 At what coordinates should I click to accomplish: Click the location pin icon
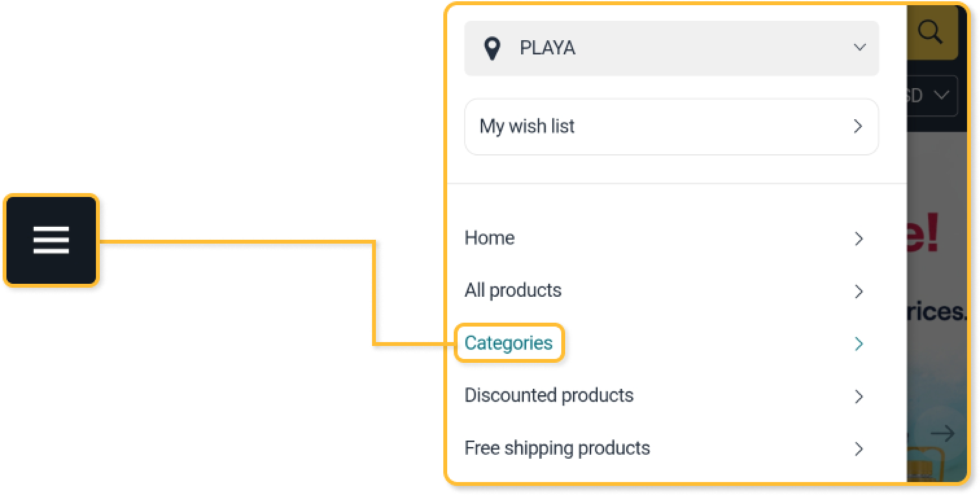click(493, 49)
